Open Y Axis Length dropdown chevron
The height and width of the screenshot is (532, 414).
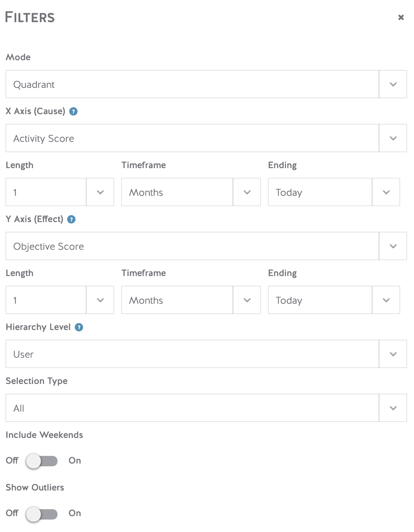(x=100, y=300)
